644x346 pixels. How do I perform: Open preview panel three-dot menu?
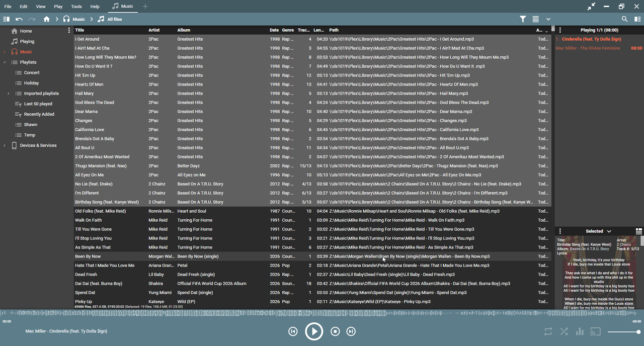[x=560, y=231]
